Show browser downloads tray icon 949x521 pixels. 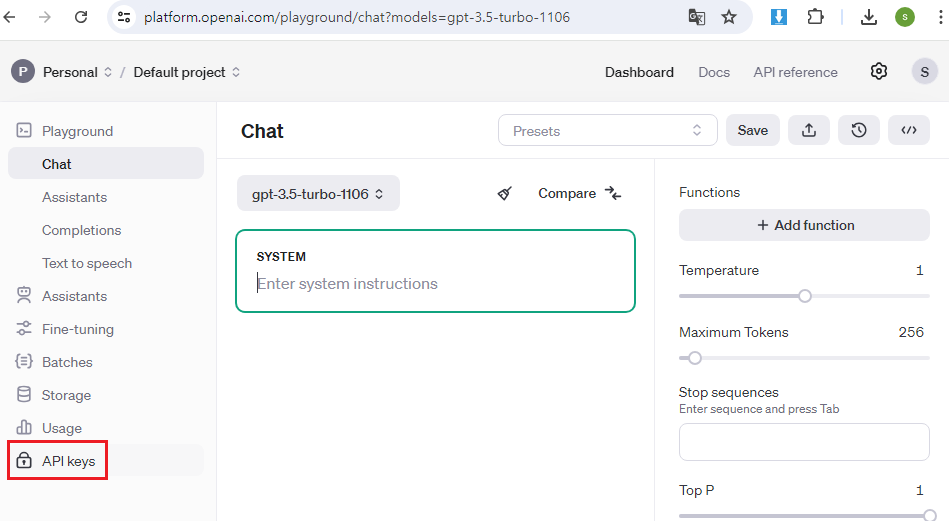[x=869, y=17]
